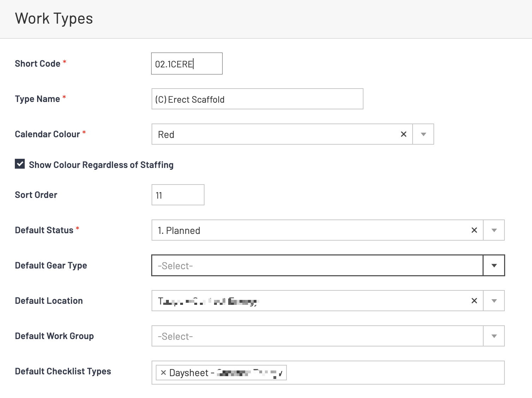Focus the Sort Order input box
Viewport: 532px width, 398px height.
pos(178,195)
